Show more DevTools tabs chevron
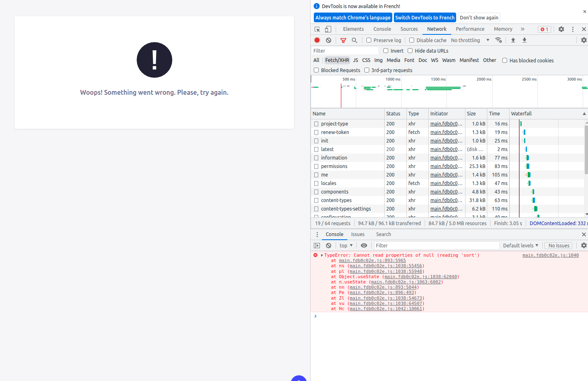 coord(522,29)
